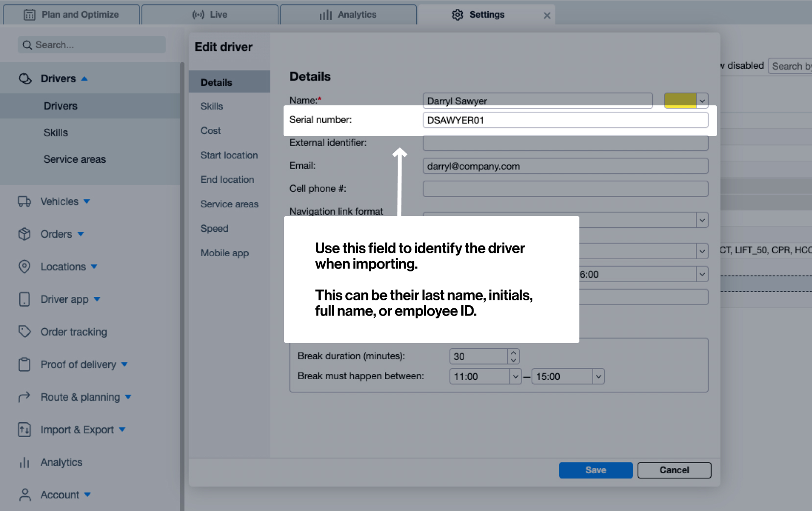Increase break duration with stepper arrow
Screen dimensions: 812x511
point(513,353)
